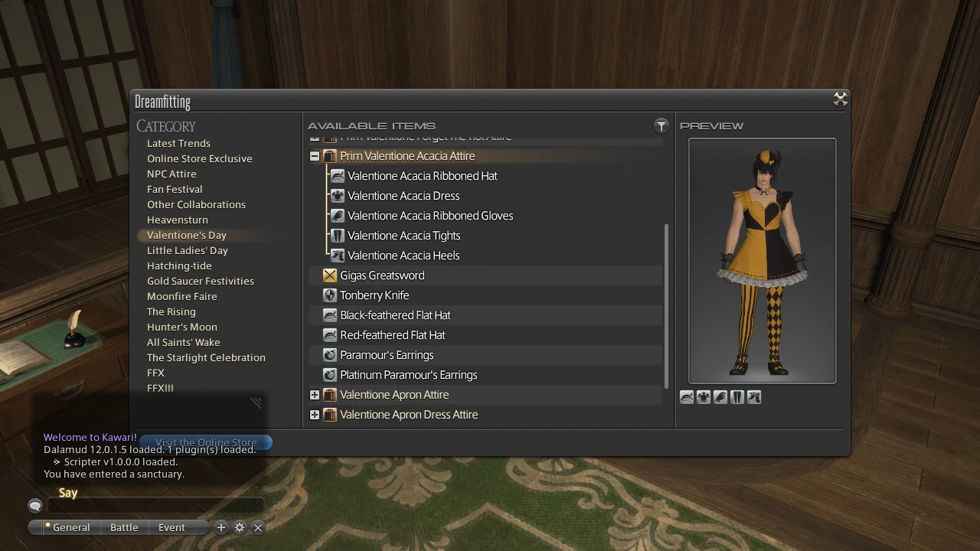Select the Online Store Exclusive category
980x551 pixels.
(x=200, y=158)
